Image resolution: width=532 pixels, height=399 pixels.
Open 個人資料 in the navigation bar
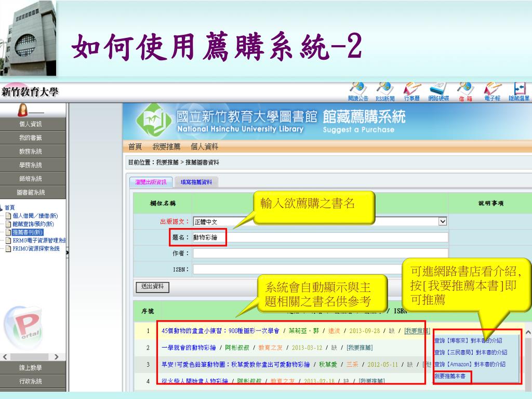[204, 147]
